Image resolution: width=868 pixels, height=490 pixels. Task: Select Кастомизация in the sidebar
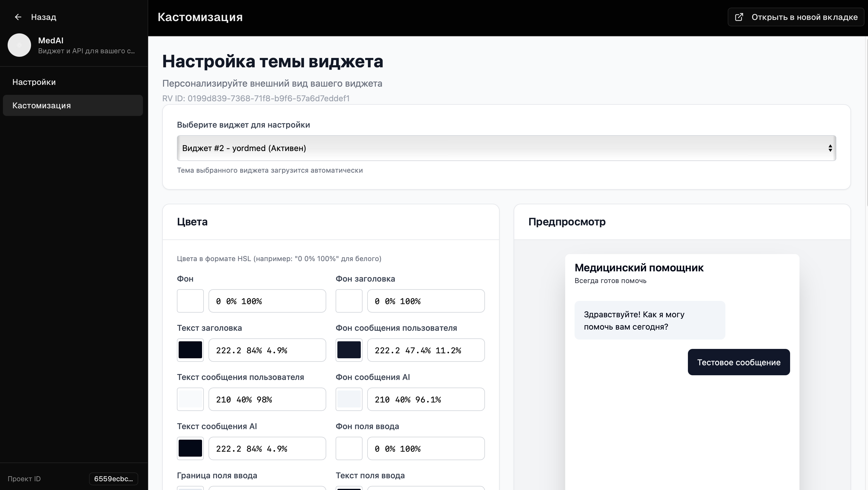pyautogui.click(x=42, y=105)
